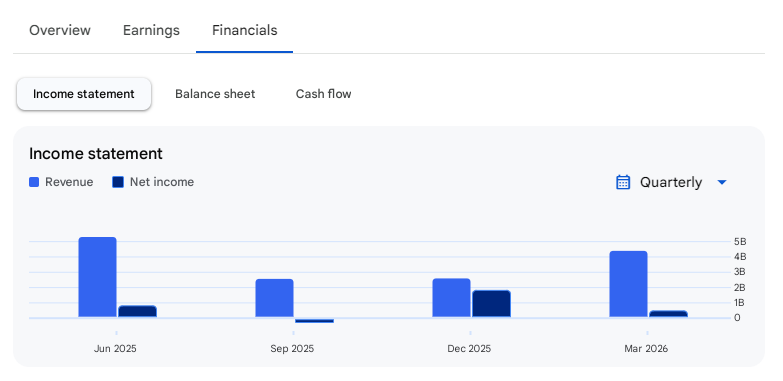The height and width of the screenshot is (381, 783).
Task: Select the Sep 2025 revenue bar
Action: coord(275,298)
